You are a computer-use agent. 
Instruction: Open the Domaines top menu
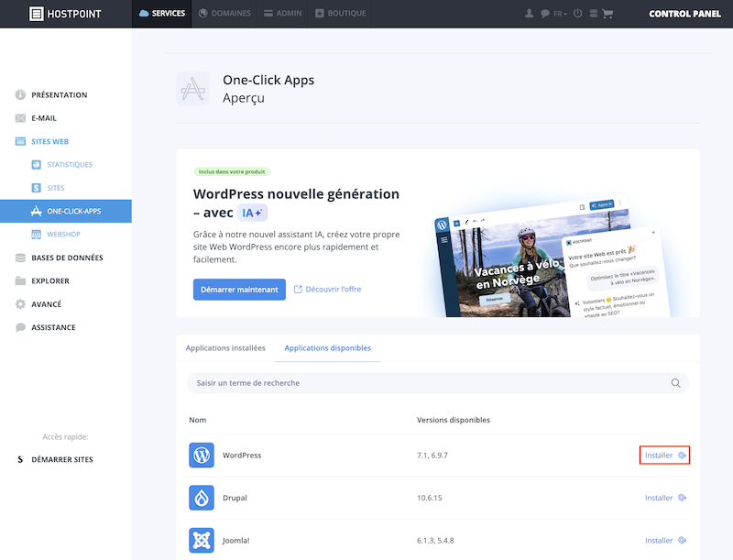(224, 14)
